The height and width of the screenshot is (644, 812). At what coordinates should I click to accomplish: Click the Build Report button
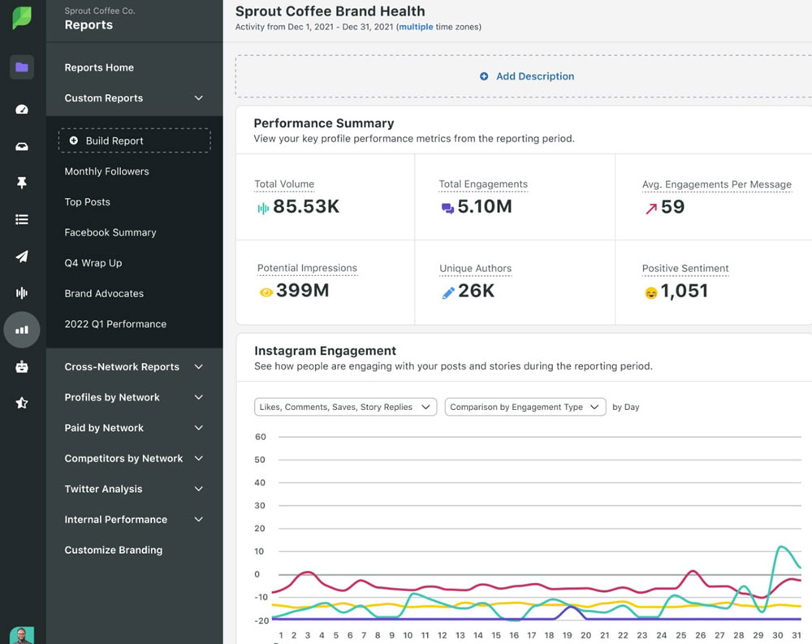coord(135,140)
